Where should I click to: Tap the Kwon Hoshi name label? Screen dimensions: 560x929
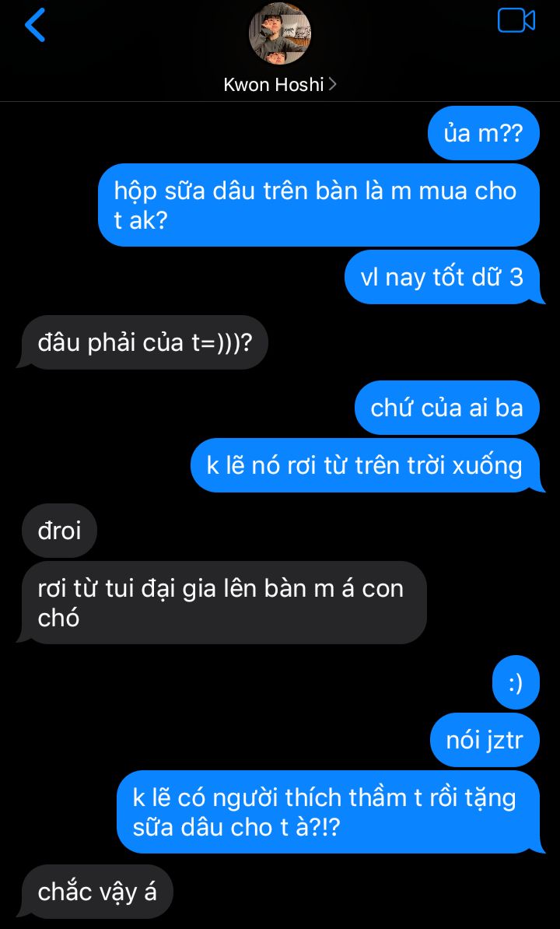click(274, 85)
